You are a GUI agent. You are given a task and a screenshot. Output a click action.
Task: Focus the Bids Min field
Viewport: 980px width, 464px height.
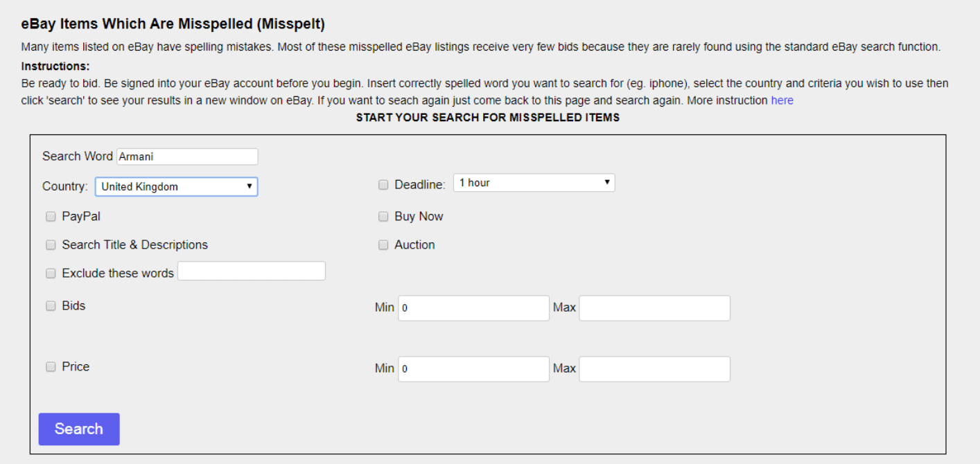(x=473, y=308)
